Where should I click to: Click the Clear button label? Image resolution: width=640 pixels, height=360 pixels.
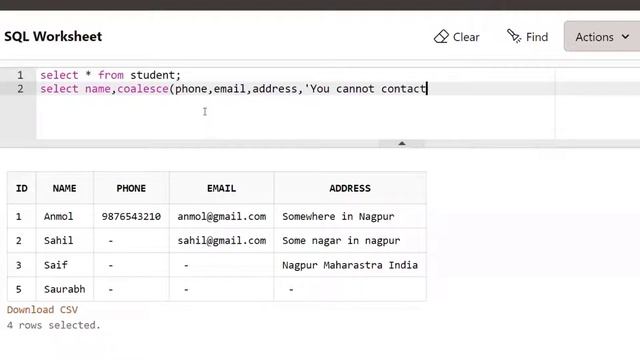466,37
